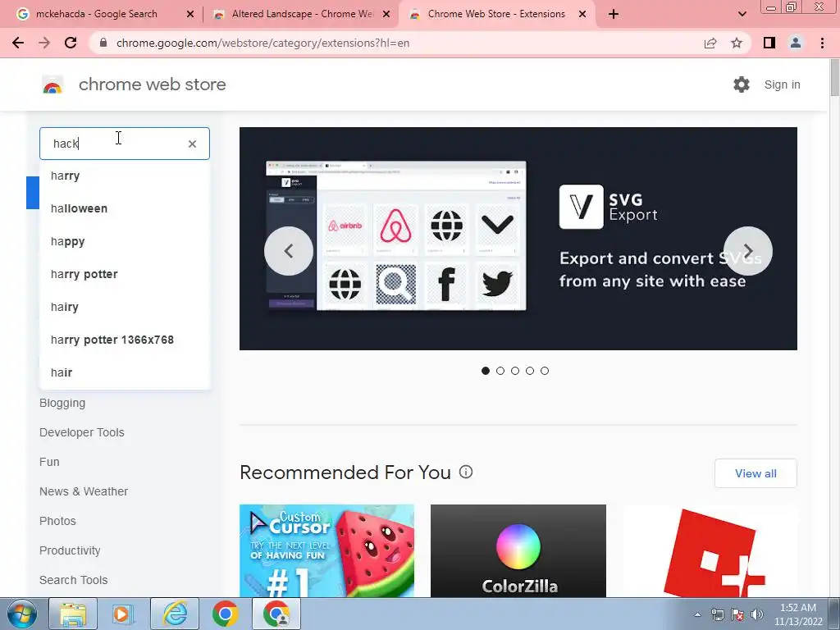Switch to the active Chrome profile window in taskbar

coord(276,614)
